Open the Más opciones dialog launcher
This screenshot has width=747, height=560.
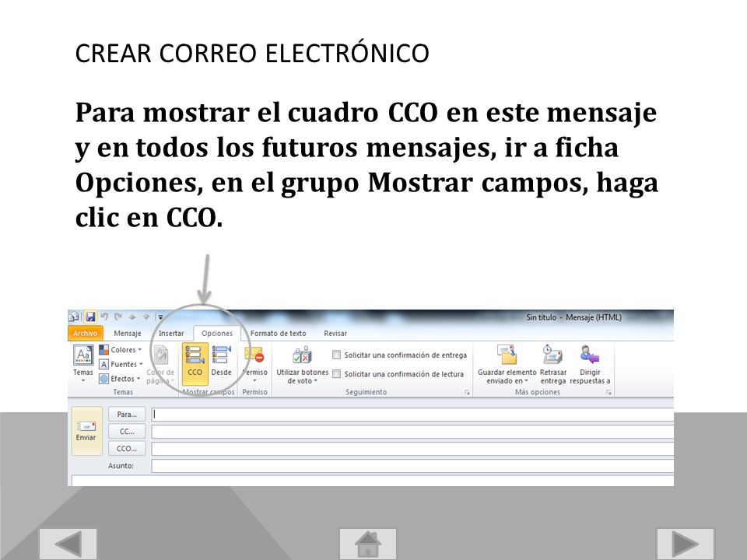coord(608,392)
